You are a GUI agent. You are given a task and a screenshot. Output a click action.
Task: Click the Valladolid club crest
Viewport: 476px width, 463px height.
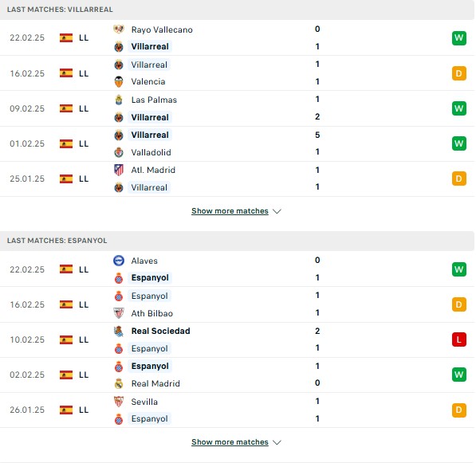pyautogui.click(x=119, y=152)
